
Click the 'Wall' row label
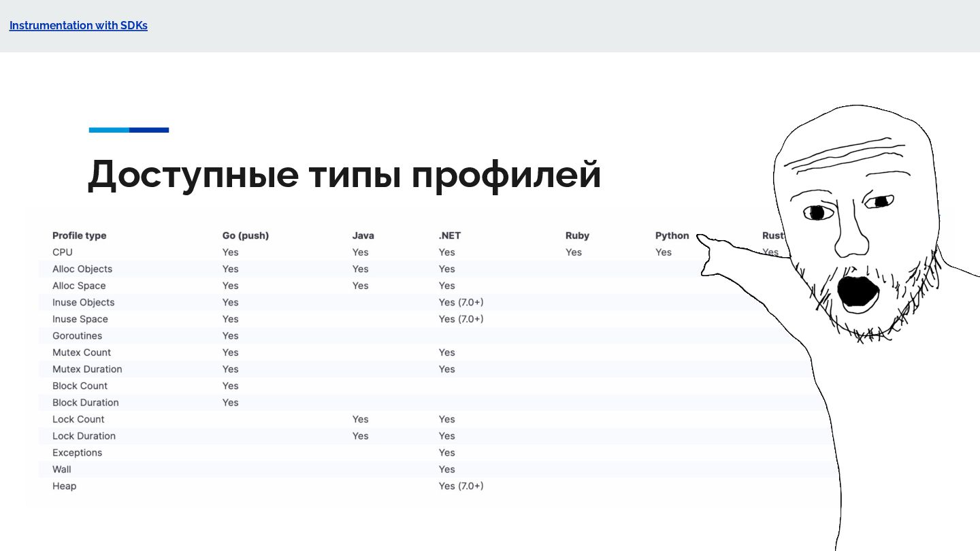tap(62, 469)
